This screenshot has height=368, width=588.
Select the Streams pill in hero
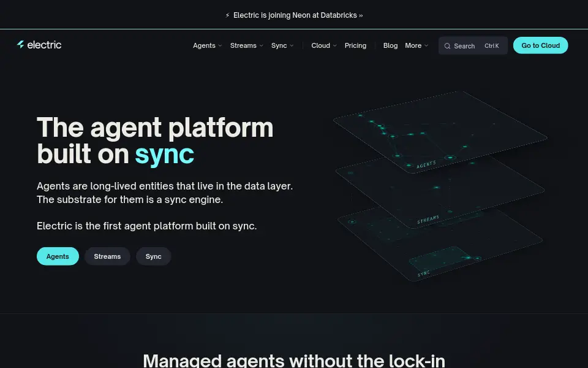tap(107, 256)
